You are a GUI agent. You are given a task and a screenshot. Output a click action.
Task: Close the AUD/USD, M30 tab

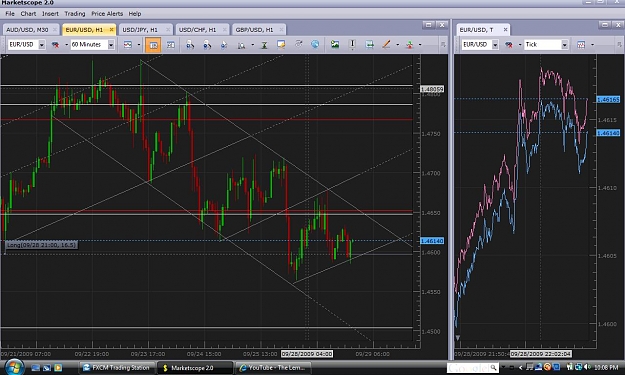click(55, 30)
